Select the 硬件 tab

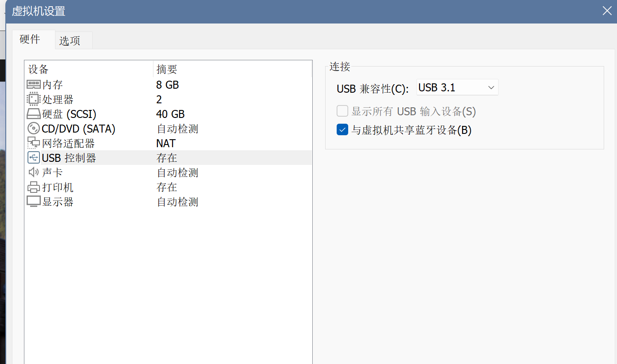coord(29,39)
